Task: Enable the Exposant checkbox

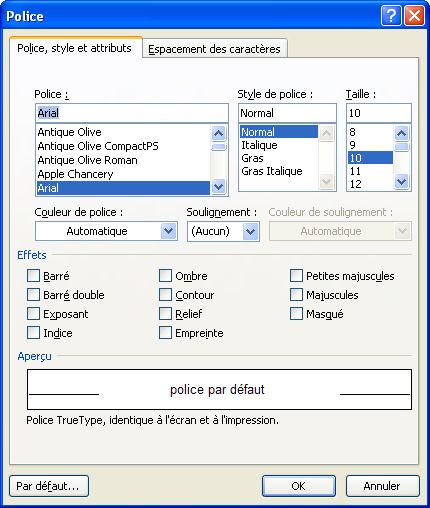Action: coord(33,314)
